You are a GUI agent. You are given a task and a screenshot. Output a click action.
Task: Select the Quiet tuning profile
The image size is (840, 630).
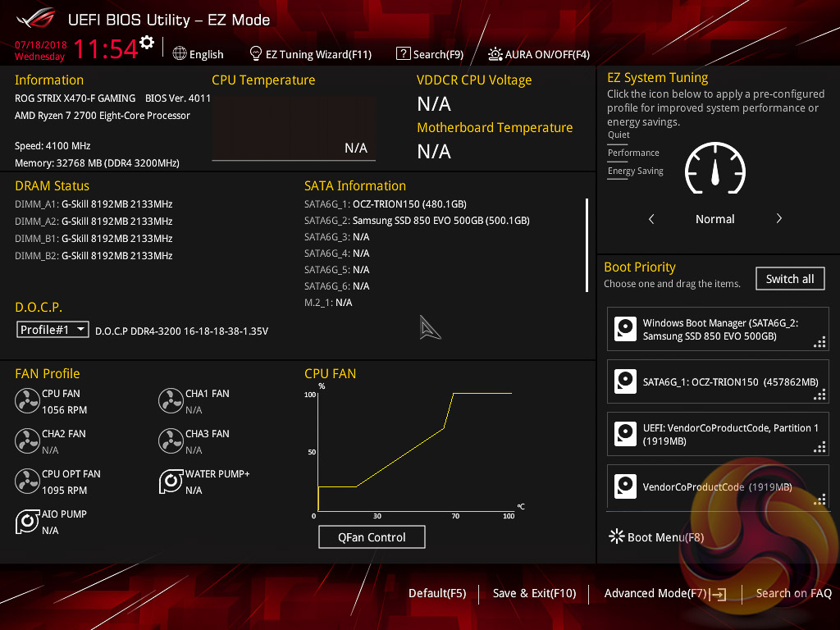619,135
